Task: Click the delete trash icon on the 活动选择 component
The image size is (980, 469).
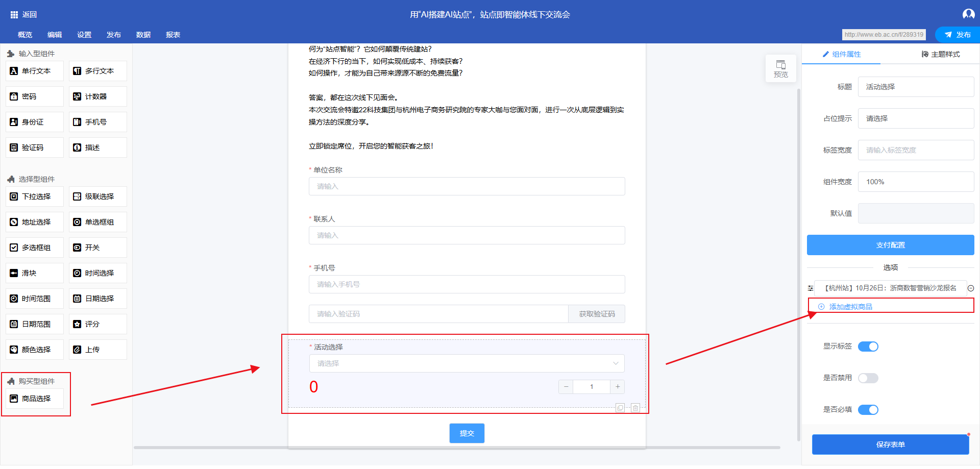Action: pos(635,408)
